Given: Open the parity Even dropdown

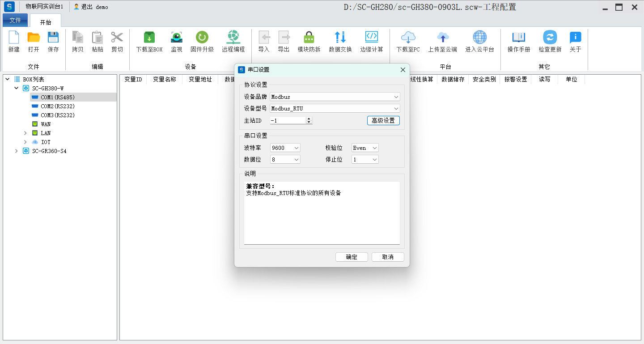Looking at the screenshot, I should coord(365,148).
